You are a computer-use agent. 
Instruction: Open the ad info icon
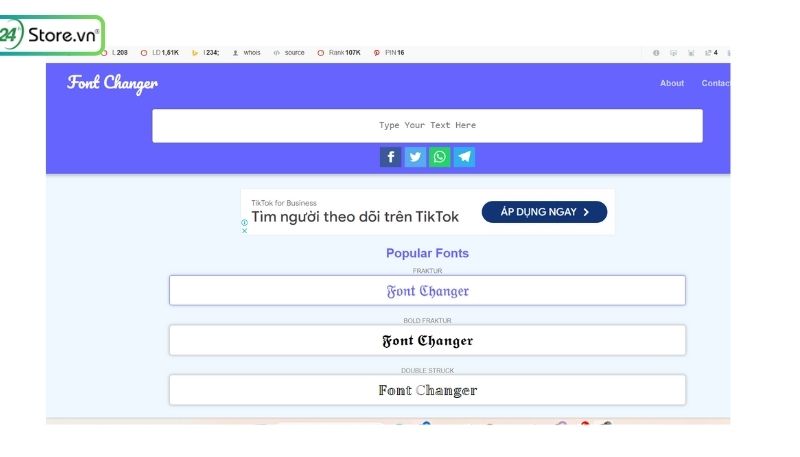pyautogui.click(x=244, y=222)
